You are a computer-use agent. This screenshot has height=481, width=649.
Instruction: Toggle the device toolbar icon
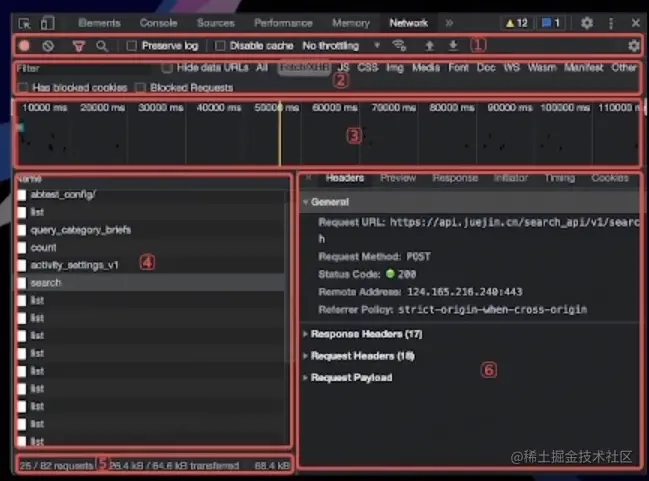(x=47, y=23)
